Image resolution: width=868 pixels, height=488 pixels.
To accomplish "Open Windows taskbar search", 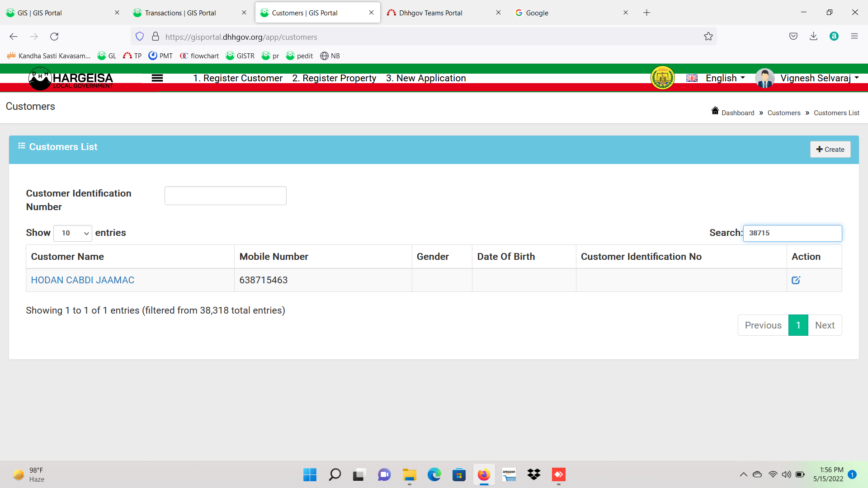I will [335, 475].
